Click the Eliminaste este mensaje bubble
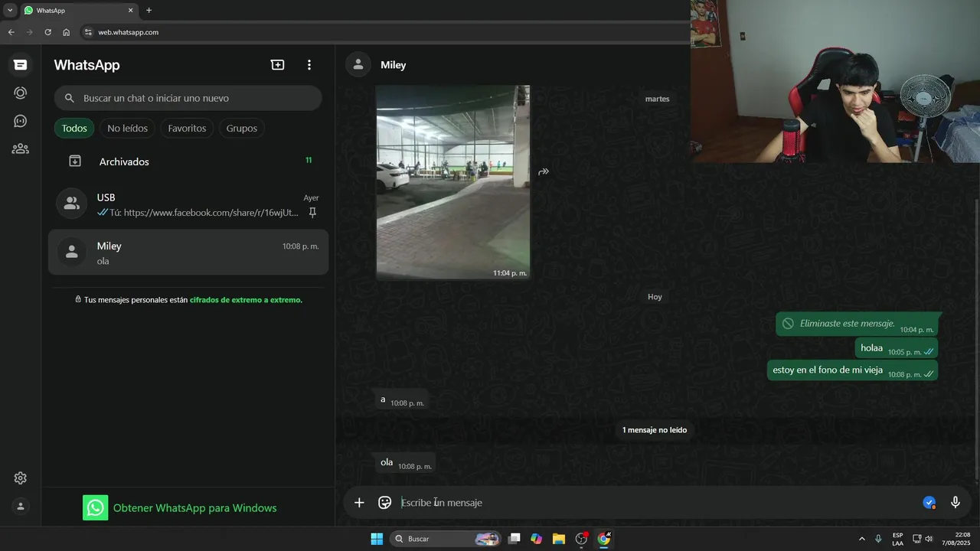This screenshot has width=980, height=551. (x=857, y=324)
